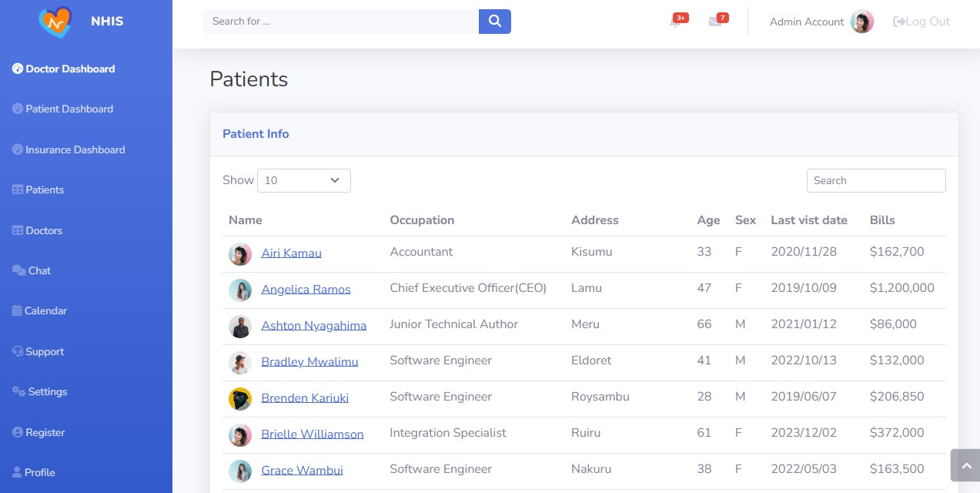
Task: Open Doctor Dashboard in sidebar
Action: pyautogui.click(x=70, y=69)
